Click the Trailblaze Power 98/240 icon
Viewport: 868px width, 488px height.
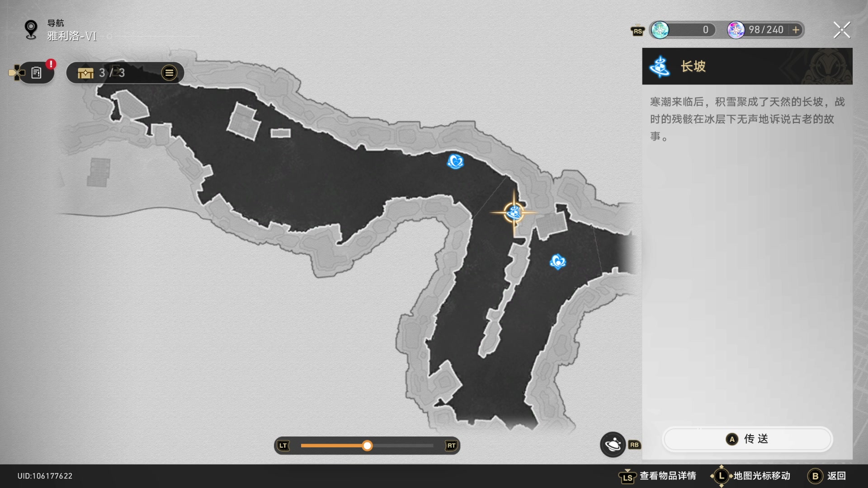point(736,30)
